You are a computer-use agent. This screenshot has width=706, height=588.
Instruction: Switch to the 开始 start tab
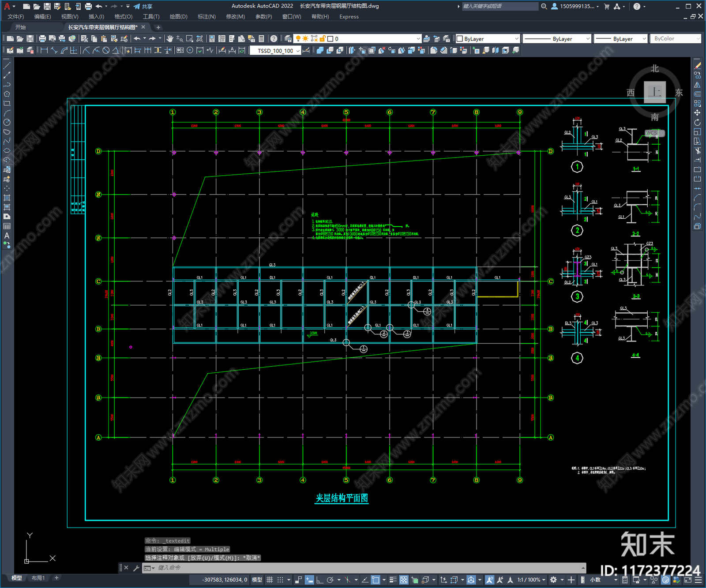20,27
